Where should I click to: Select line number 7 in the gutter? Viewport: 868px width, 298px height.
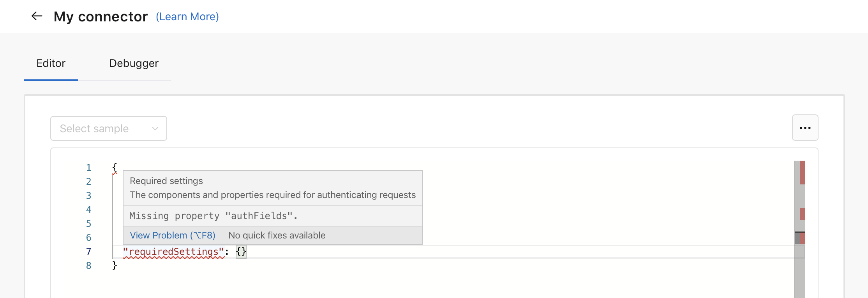88,251
